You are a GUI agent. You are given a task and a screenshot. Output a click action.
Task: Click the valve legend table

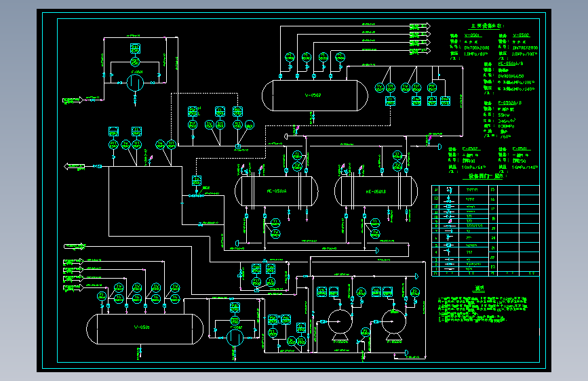coord(485,230)
